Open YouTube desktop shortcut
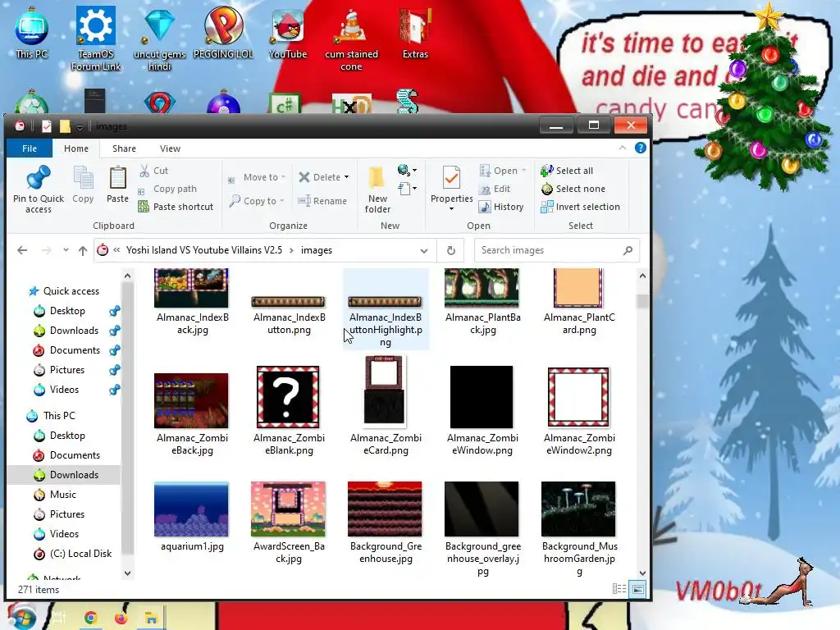The height and width of the screenshot is (630, 840). coord(288,33)
